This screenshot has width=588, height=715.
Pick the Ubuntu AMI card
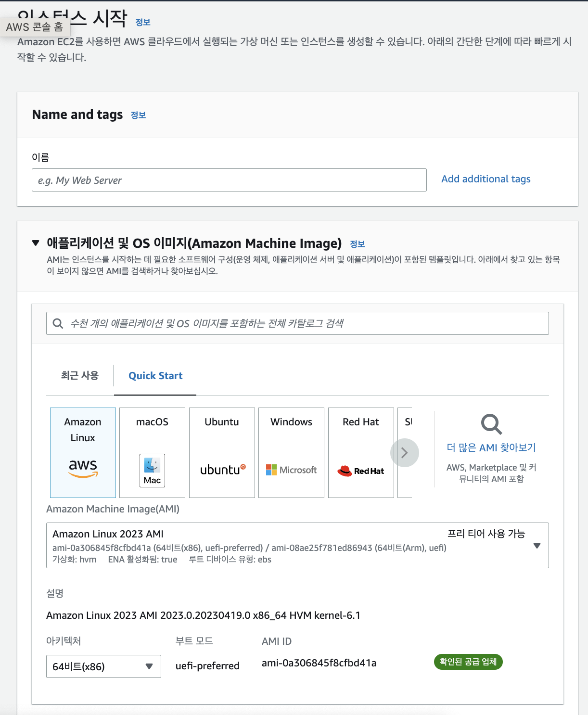(222, 452)
